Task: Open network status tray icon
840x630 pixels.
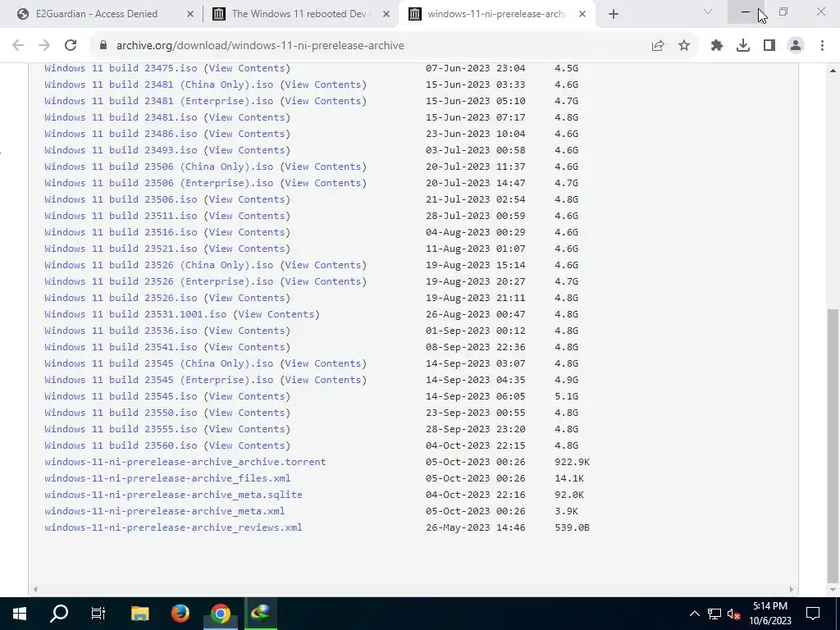Action: (x=714, y=614)
